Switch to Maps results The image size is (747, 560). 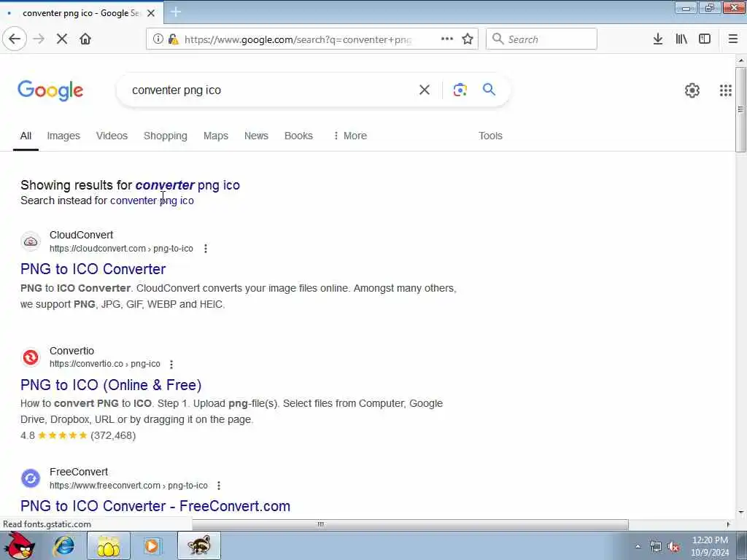click(x=216, y=136)
